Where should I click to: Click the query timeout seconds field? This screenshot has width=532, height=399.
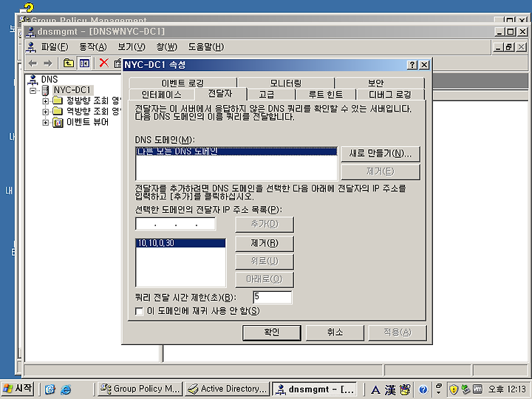[273, 297]
